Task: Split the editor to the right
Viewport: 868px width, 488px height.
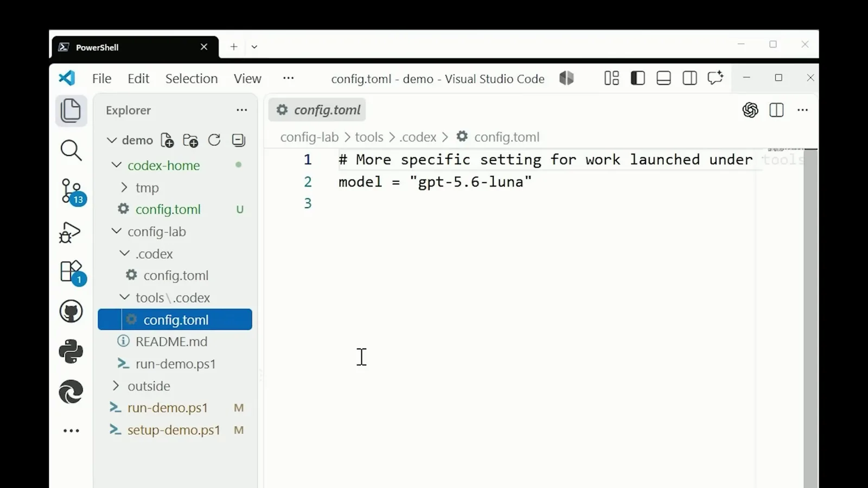Action: point(776,110)
